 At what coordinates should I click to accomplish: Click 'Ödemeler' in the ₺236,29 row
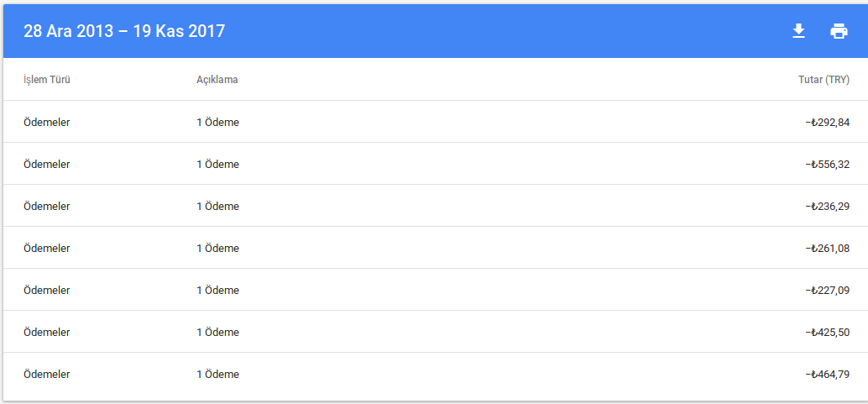(47, 206)
